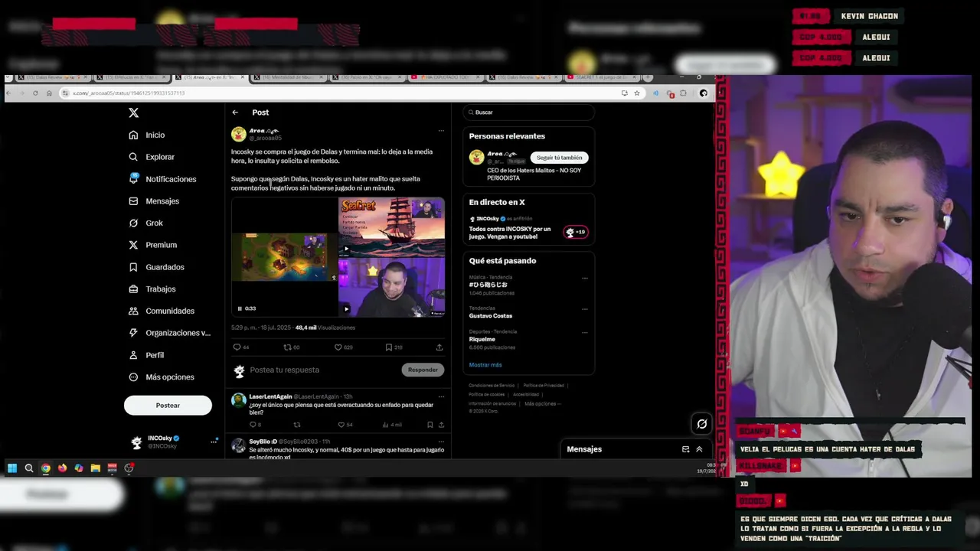The height and width of the screenshot is (551, 980).
Task: Click the Mostrar más link
Action: (x=485, y=365)
